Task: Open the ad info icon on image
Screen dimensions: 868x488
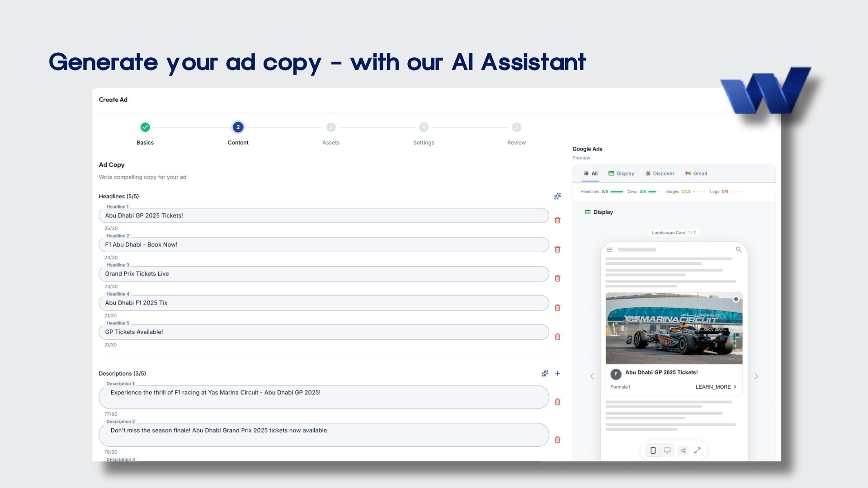Action: point(736,299)
